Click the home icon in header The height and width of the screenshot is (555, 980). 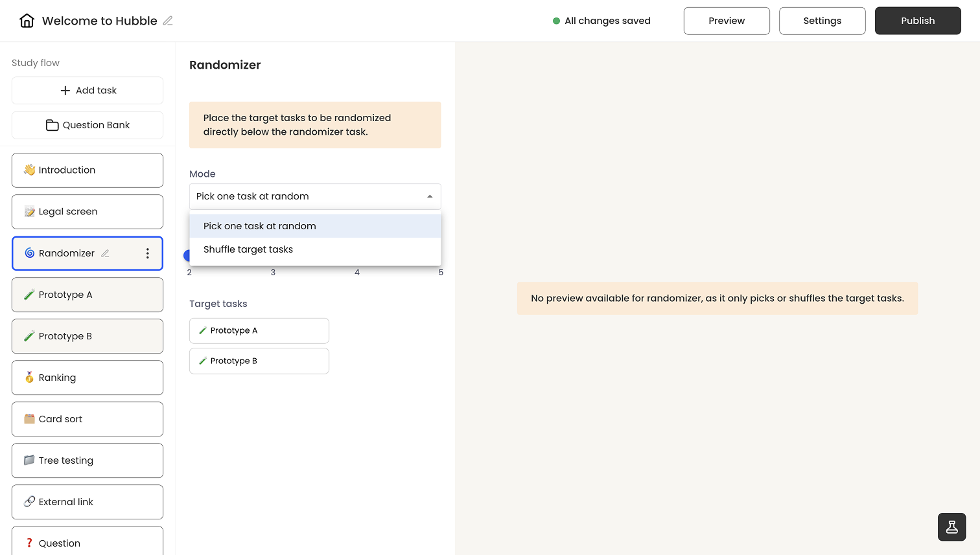(x=27, y=21)
